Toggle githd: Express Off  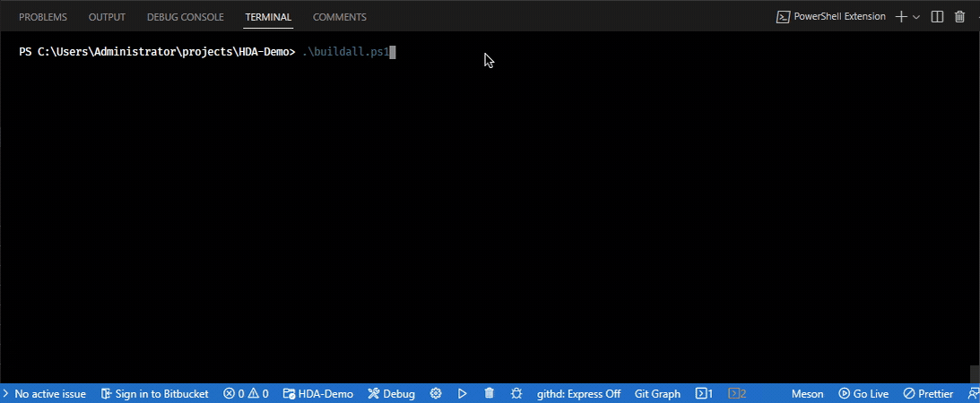pyautogui.click(x=578, y=394)
